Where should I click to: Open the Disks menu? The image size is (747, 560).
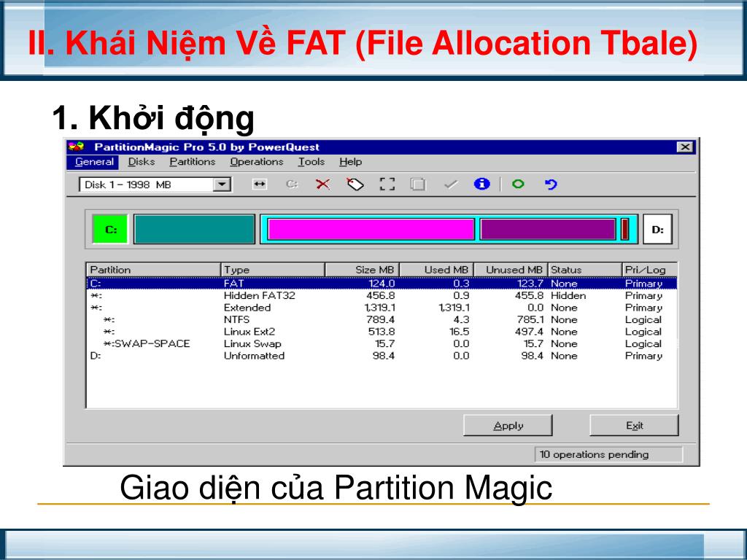[142, 162]
